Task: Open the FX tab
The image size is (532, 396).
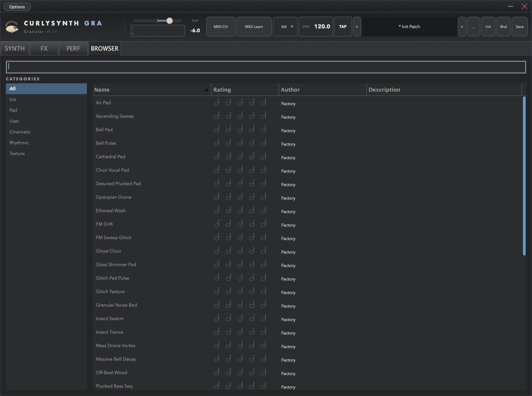Action: pyautogui.click(x=44, y=49)
